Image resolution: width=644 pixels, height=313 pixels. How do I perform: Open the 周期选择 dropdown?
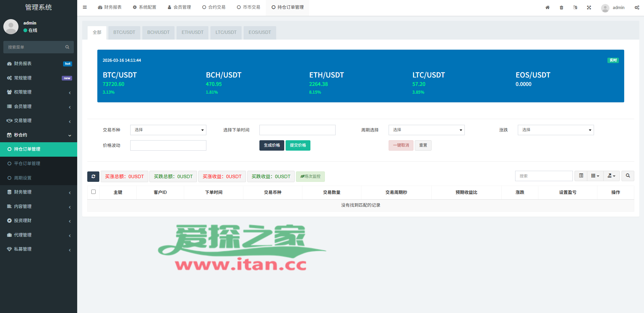pos(426,130)
